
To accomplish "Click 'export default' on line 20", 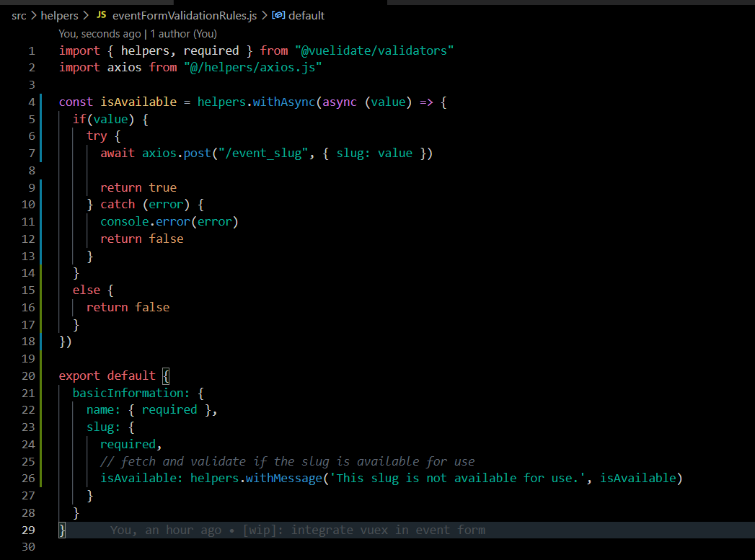I will coord(107,375).
